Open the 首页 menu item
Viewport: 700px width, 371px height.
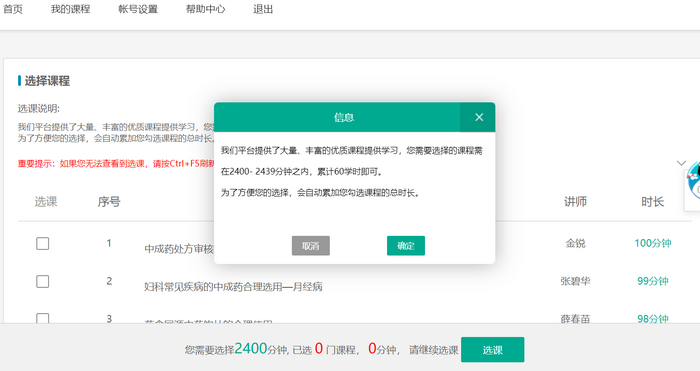pyautogui.click(x=13, y=9)
